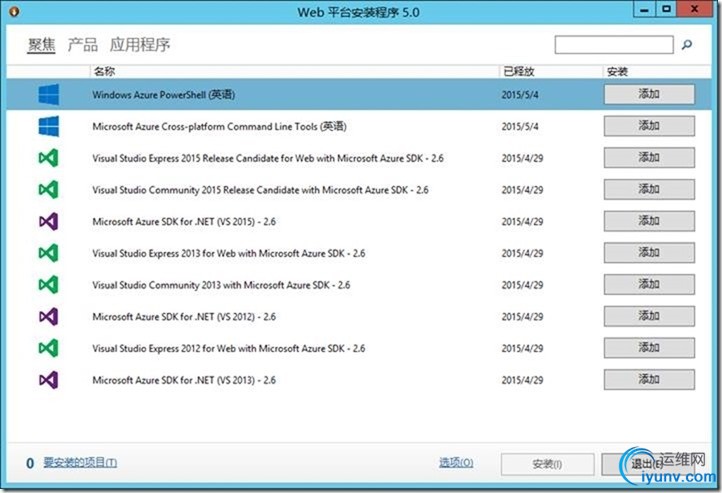Click the Windows Azure PowerShell row icon

pyautogui.click(x=48, y=94)
